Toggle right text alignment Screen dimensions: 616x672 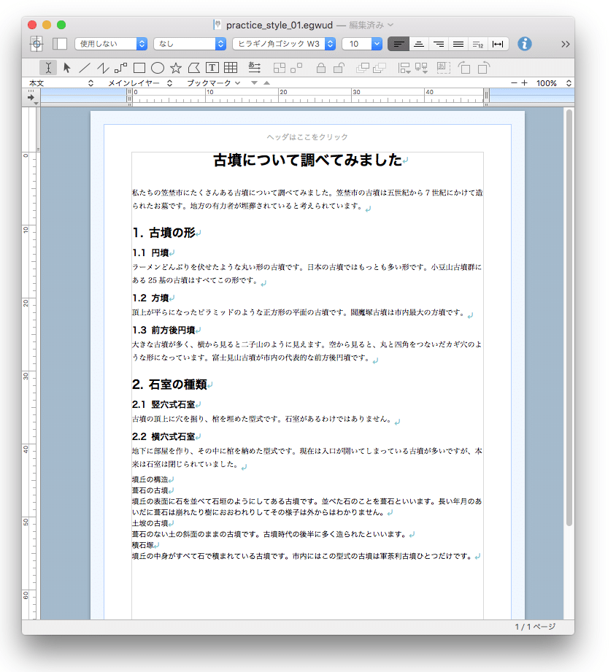[438, 44]
